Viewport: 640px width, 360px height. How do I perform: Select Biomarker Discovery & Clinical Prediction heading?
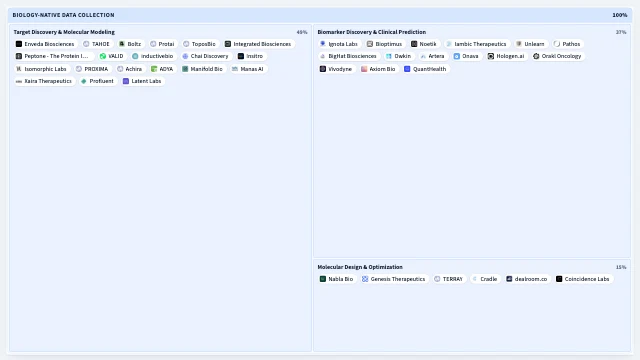[x=371, y=32]
